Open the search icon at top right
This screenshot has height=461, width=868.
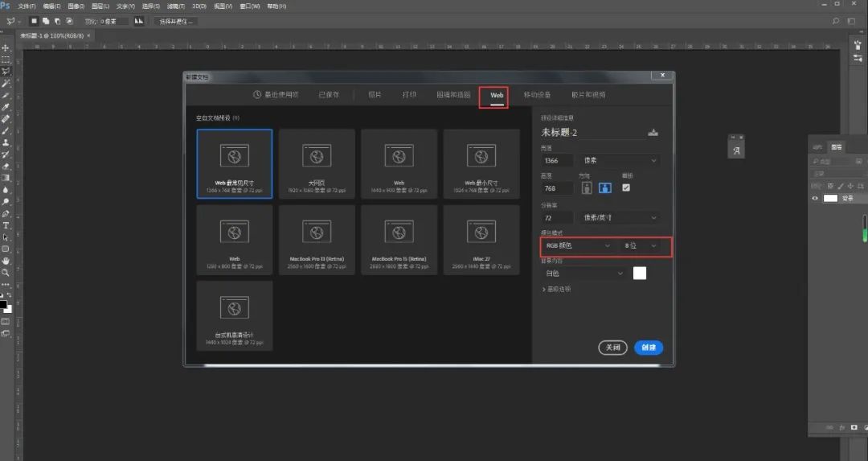[x=837, y=22]
